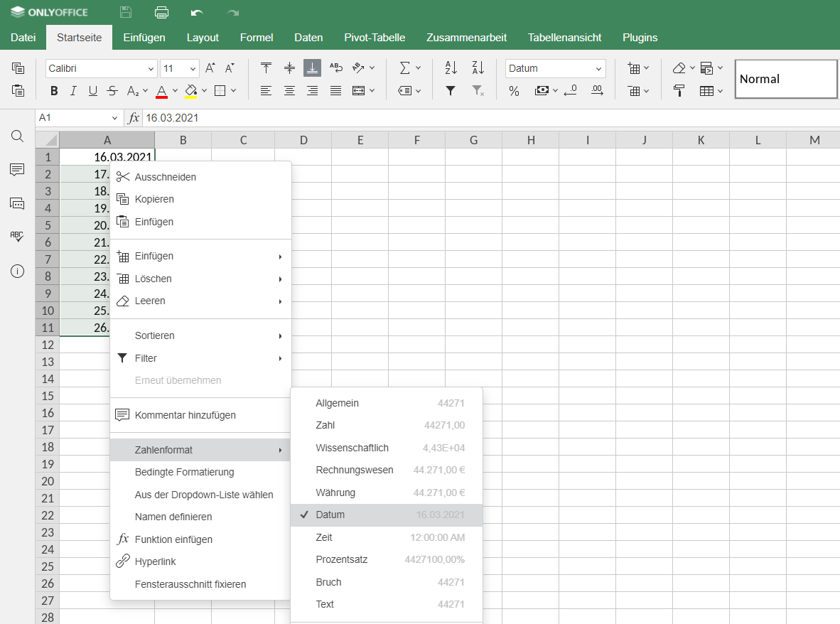The height and width of the screenshot is (624, 840).
Task: Open the cell name box dropdown
Action: (x=114, y=118)
